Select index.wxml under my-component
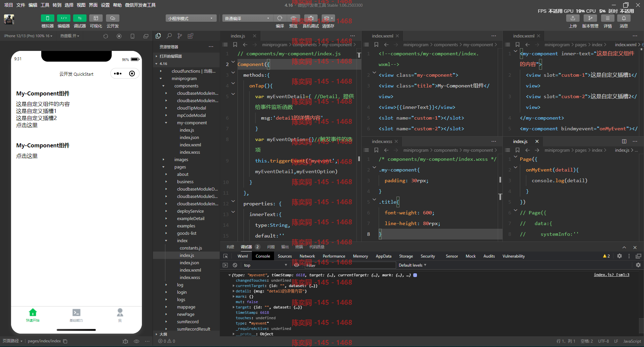The width and height of the screenshot is (644, 347). [190, 145]
